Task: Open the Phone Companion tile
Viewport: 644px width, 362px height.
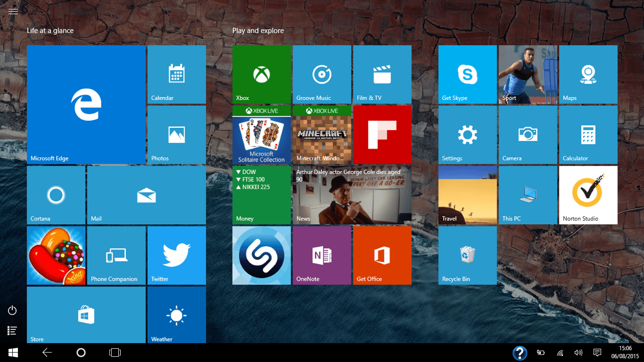Action: [116, 256]
